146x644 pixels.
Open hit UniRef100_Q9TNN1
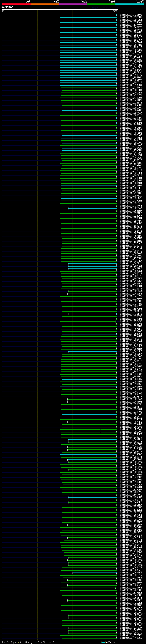point(131,17)
